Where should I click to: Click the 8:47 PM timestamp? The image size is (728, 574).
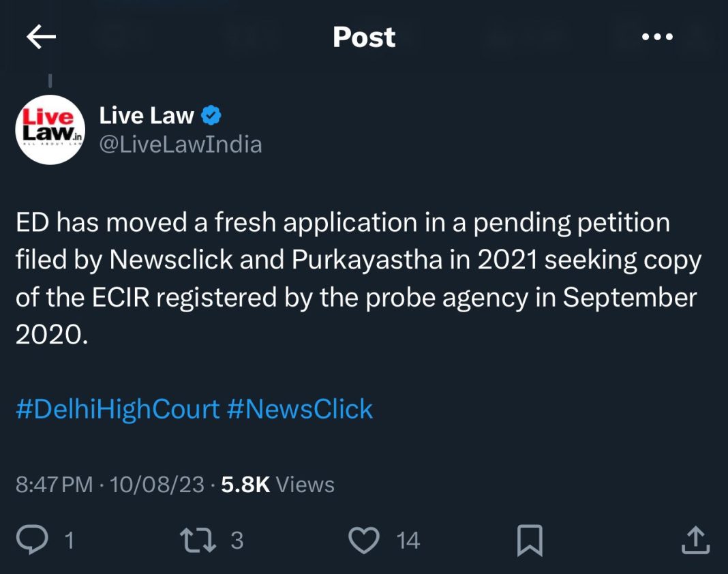click(x=55, y=485)
